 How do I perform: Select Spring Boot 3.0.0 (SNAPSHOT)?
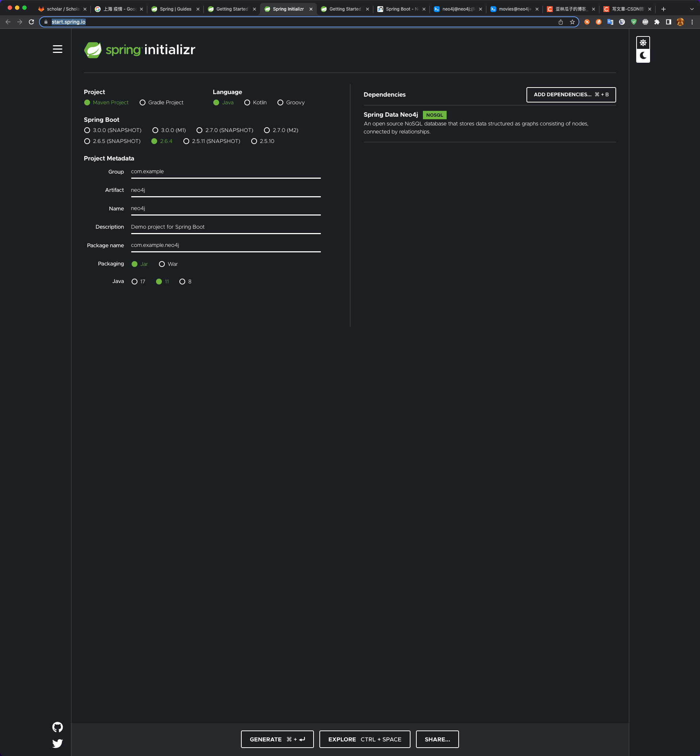(x=113, y=130)
